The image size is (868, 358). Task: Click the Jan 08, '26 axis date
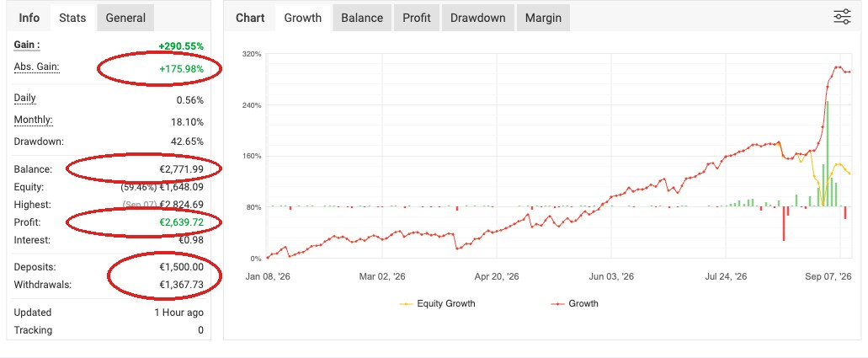tap(268, 276)
